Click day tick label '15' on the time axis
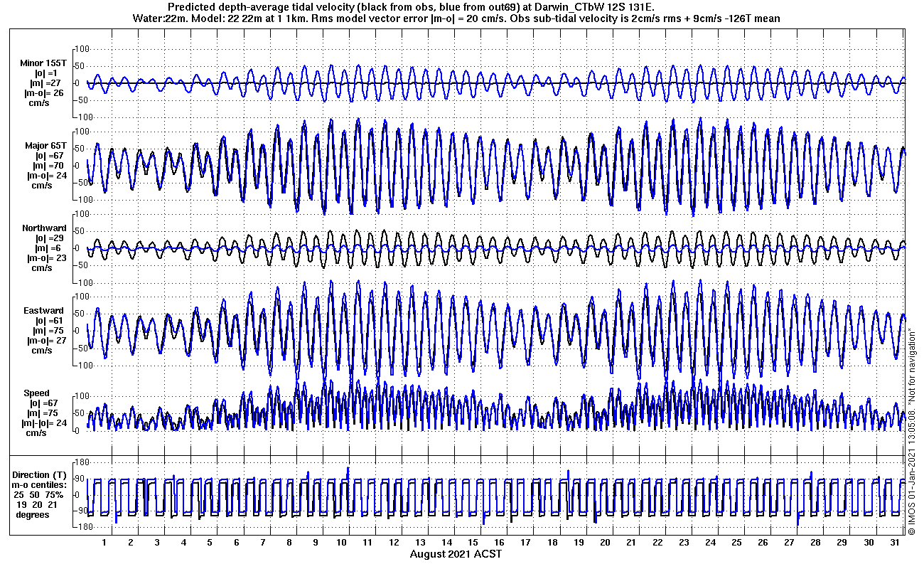Viewport: 924px width, 569px height. (x=473, y=543)
